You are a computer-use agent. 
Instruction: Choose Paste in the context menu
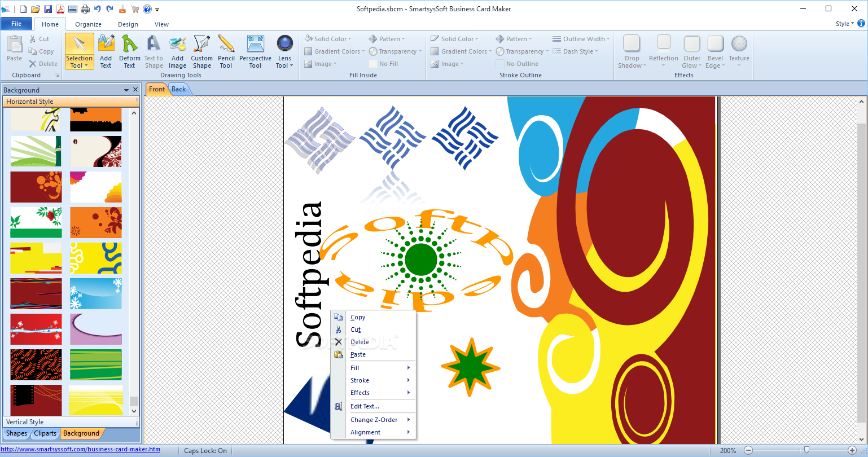[374, 354]
